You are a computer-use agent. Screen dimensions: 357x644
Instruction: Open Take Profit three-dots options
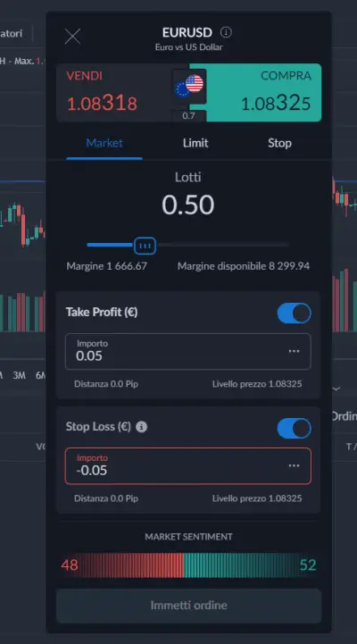click(x=294, y=351)
